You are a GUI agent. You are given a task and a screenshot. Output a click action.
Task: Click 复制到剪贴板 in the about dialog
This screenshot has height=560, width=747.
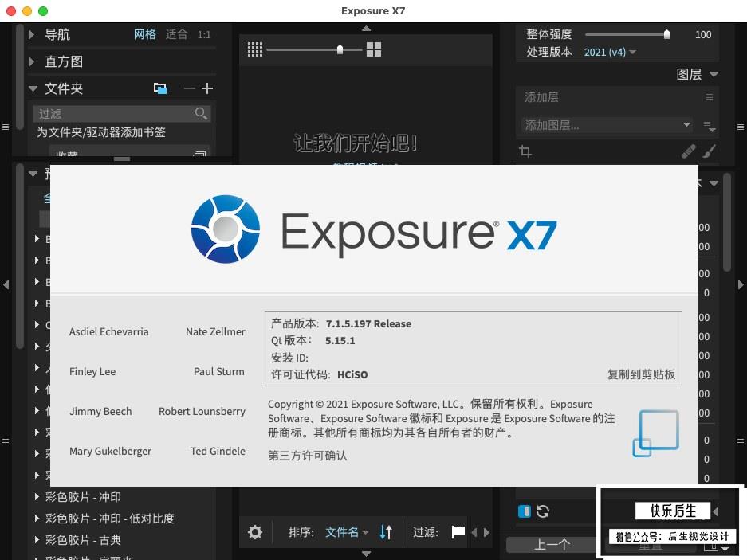pyautogui.click(x=641, y=374)
